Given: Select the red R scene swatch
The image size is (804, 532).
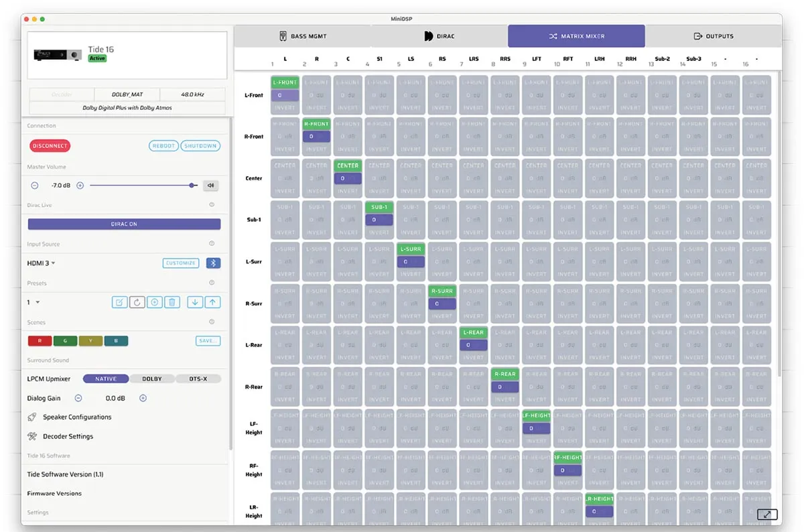Looking at the screenshot, I should (40, 341).
